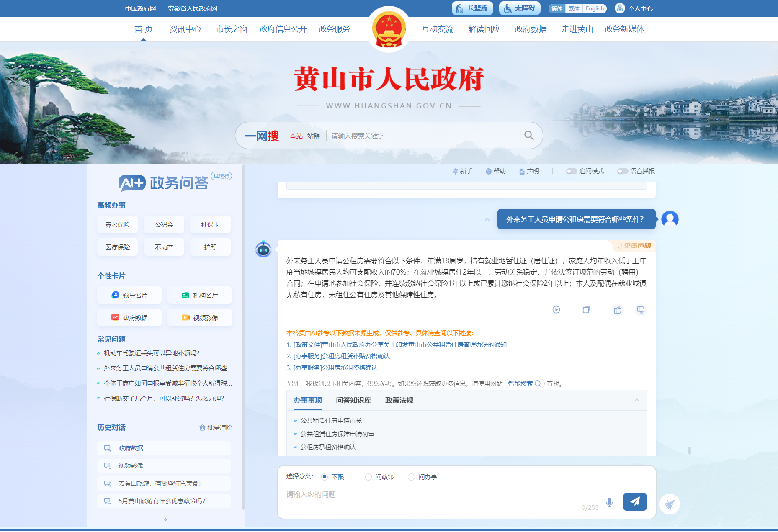Open 中国政府网 top link
This screenshot has width=778, height=532.
[141, 8]
